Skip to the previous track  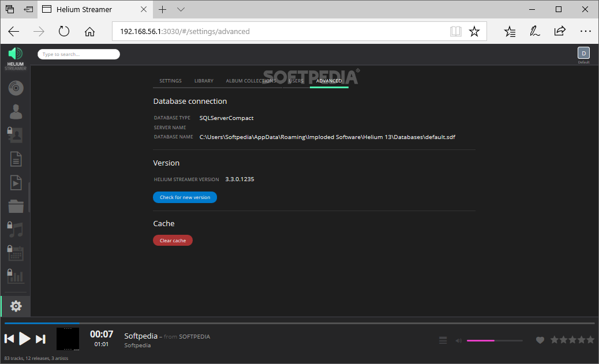[9, 339]
